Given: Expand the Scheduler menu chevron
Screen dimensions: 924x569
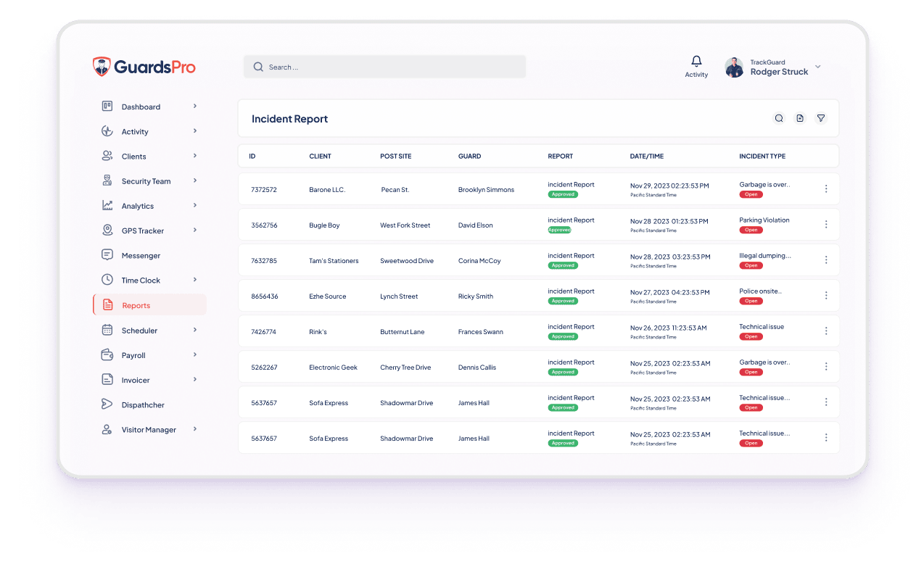Looking at the screenshot, I should (x=194, y=330).
